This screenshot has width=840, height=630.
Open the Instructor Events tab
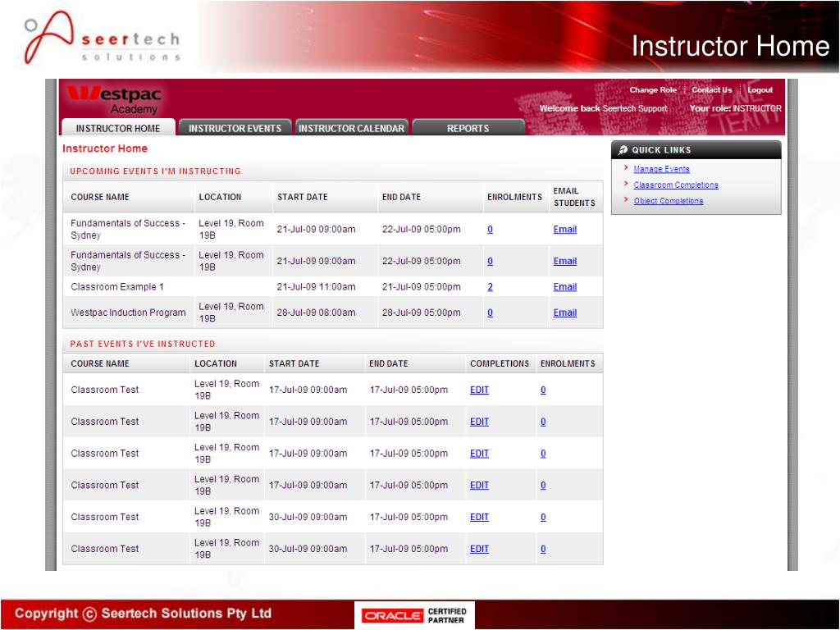click(235, 128)
